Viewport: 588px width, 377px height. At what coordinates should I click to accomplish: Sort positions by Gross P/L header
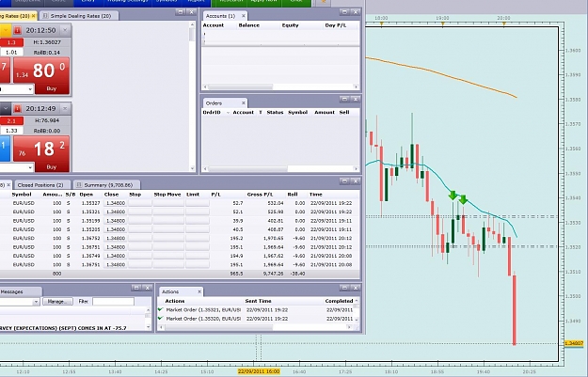(260, 195)
